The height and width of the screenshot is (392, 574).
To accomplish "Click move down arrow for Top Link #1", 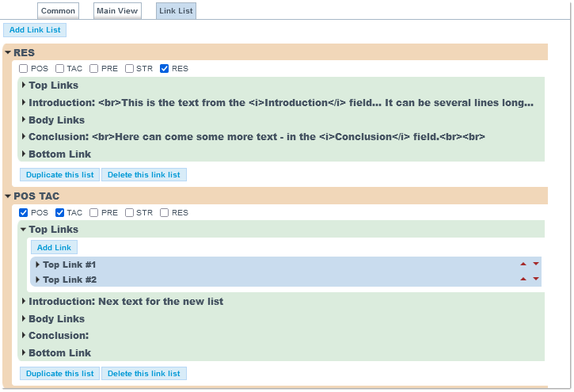I will click(x=535, y=264).
